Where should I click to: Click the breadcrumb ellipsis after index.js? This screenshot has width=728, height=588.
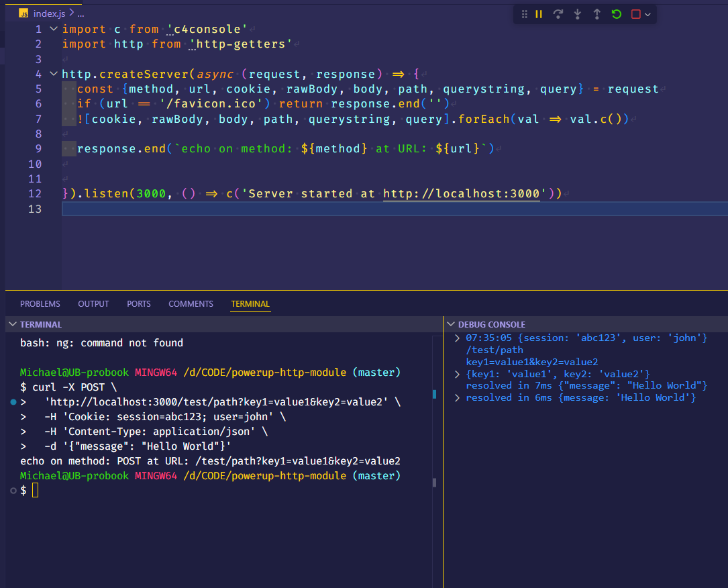[x=81, y=14]
